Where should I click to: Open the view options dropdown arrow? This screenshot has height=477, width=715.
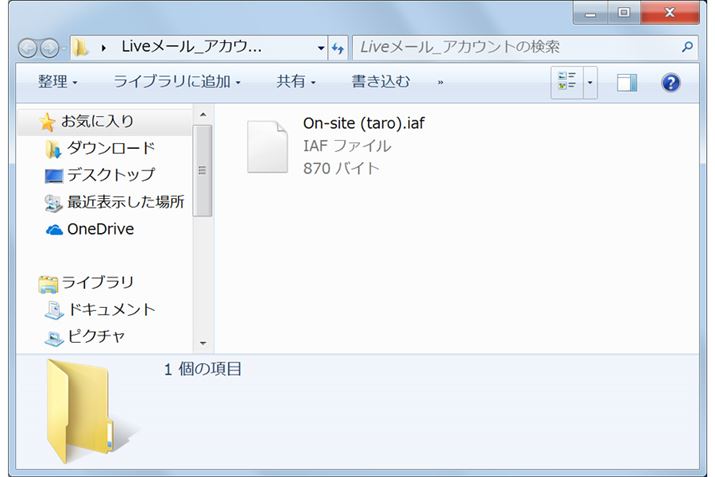tap(590, 83)
